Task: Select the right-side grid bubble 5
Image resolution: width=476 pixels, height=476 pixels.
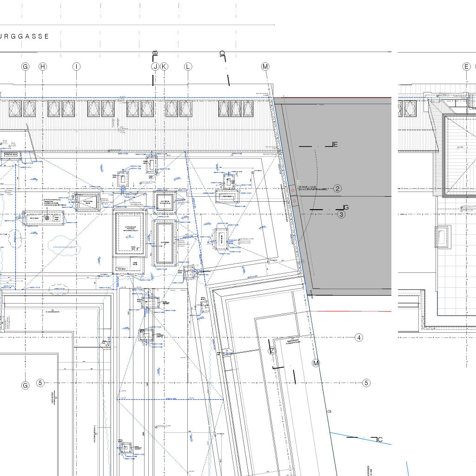Action: [366, 383]
